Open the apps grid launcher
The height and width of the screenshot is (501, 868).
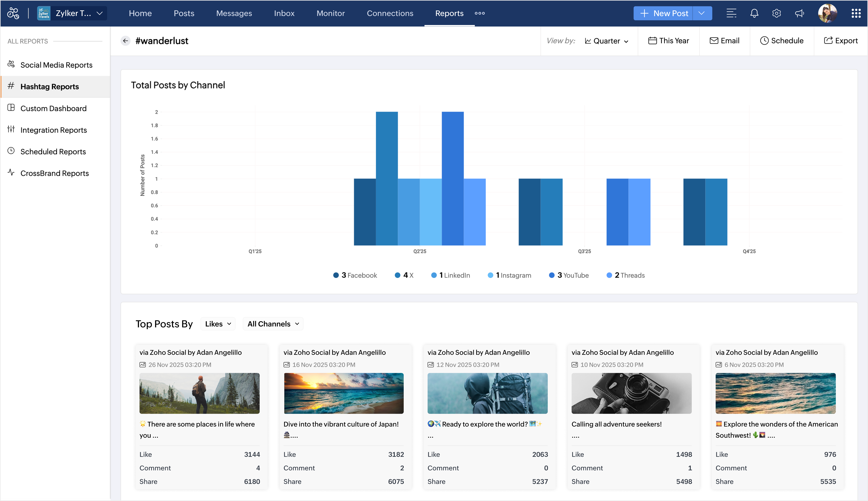[856, 13]
